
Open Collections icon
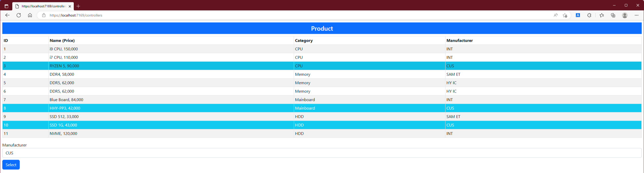tap(613, 15)
